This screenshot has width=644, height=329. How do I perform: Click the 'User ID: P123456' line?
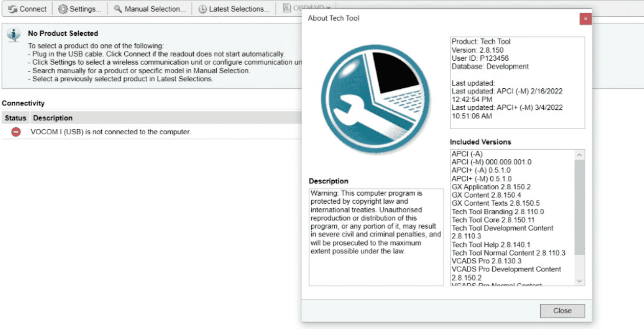pyautogui.click(x=480, y=58)
